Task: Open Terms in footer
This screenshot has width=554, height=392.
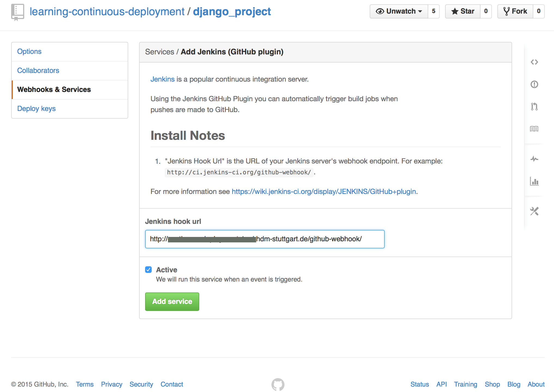Action: coord(85,384)
